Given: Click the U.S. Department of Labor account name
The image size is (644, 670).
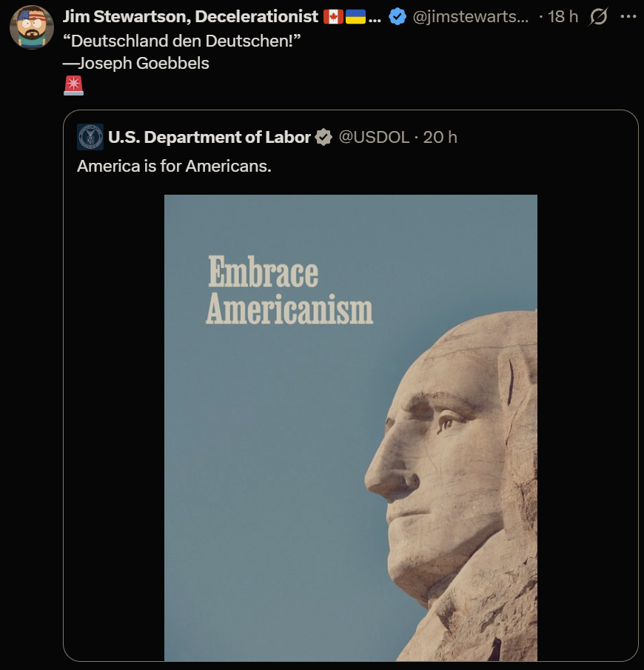Looking at the screenshot, I should pos(209,137).
